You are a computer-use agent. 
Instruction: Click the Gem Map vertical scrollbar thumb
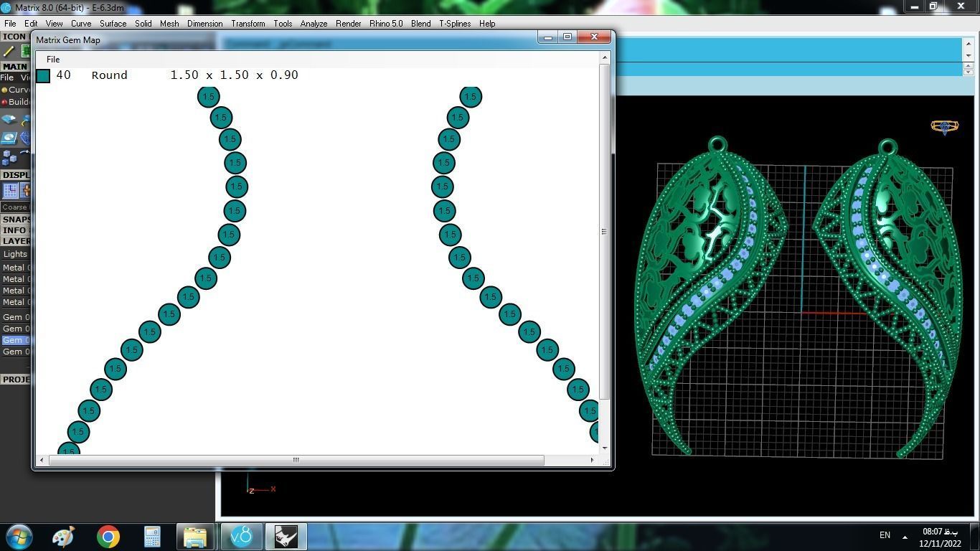coord(605,231)
